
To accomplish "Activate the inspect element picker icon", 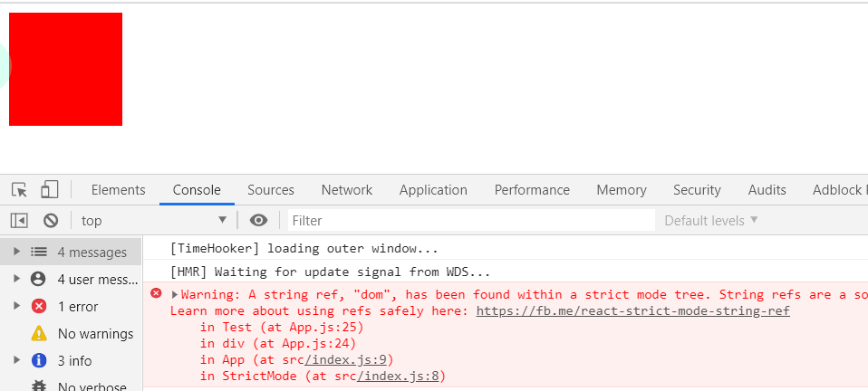I will pos(19,189).
